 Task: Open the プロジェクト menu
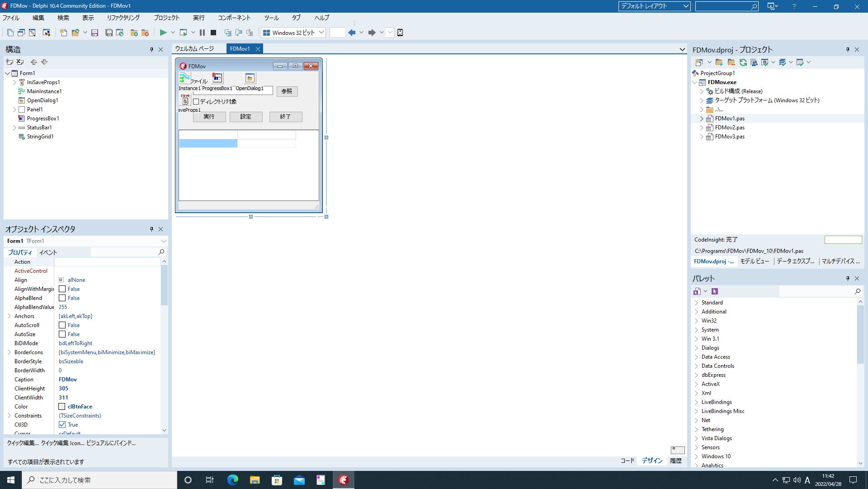pyautogui.click(x=166, y=18)
